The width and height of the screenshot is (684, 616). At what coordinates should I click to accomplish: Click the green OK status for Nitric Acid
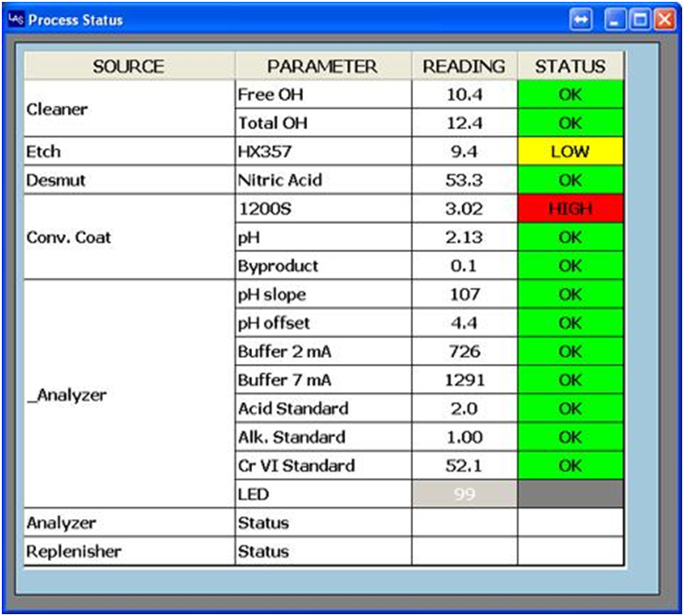pyautogui.click(x=570, y=180)
